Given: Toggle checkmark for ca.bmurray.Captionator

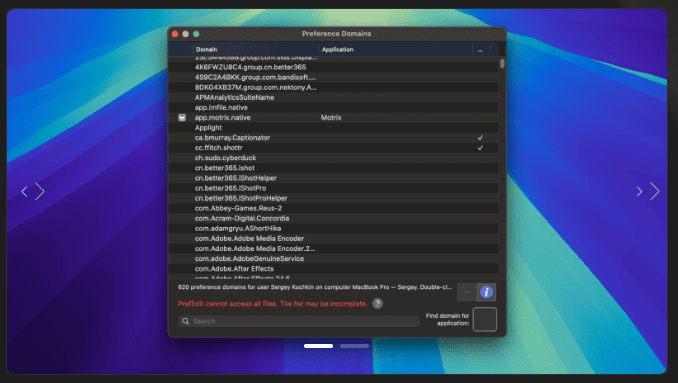Looking at the screenshot, I should (x=480, y=137).
